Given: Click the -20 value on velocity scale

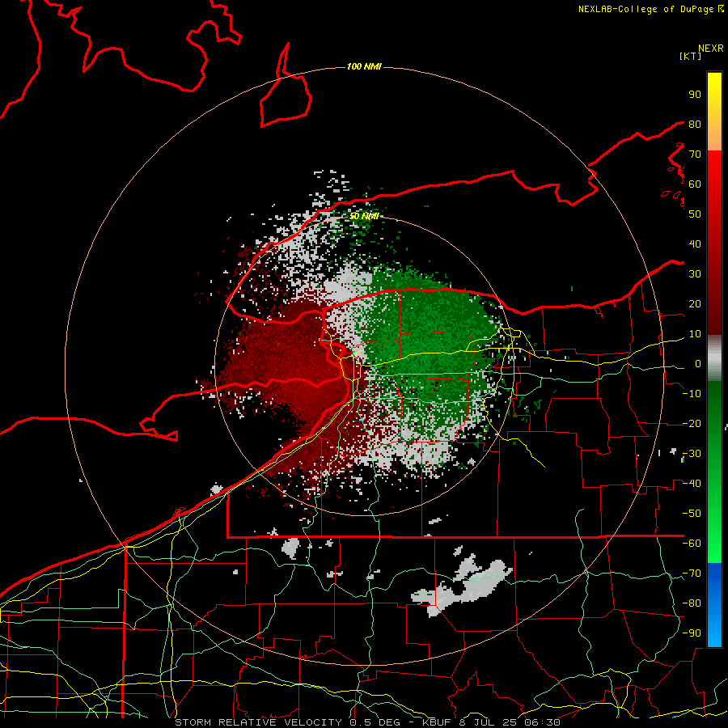Looking at the screenshot, I should pyautogui.click(x=692, y=423).
